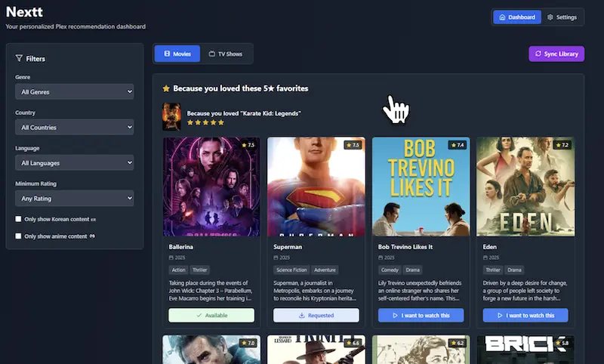Viewport: 604px width, 364px height.
Task: Request Bob Trevino Likes It to watch
Action: [421, 315]
